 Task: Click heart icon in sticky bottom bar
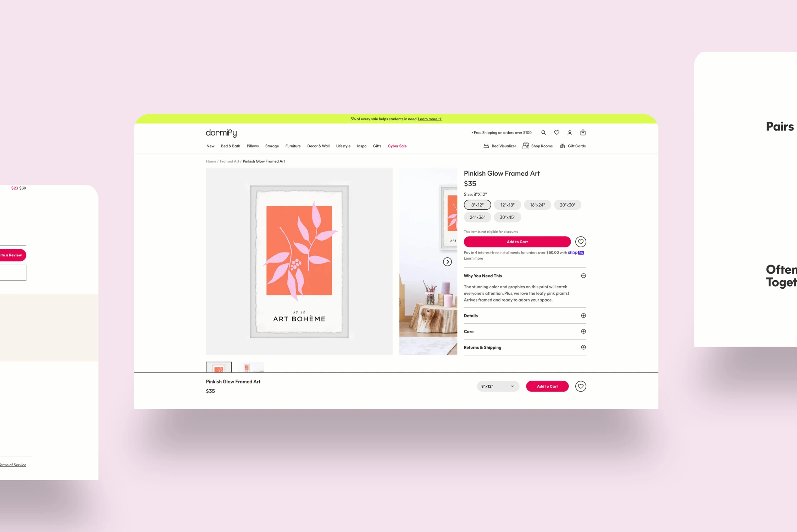581,386
